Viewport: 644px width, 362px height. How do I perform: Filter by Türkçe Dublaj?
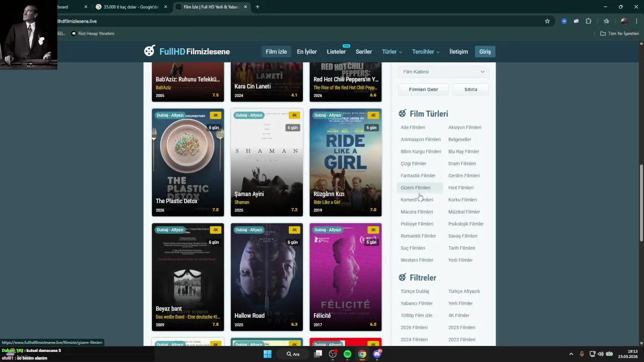pyautogui.click(x=415, y=292)
